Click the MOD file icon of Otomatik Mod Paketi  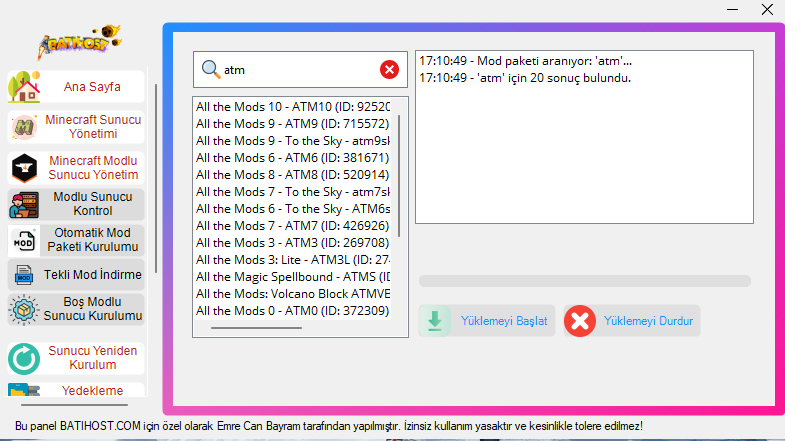[24, 241]
